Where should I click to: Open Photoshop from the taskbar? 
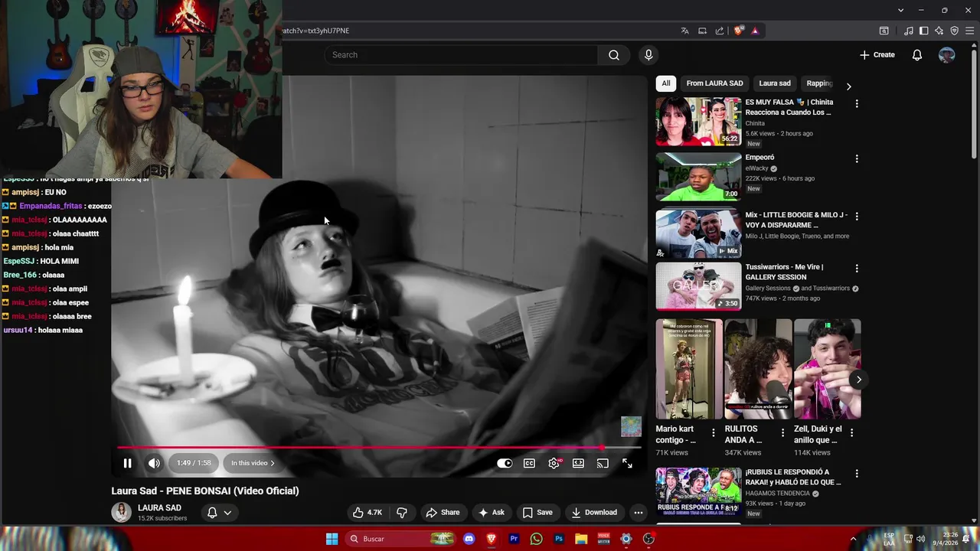559,539
